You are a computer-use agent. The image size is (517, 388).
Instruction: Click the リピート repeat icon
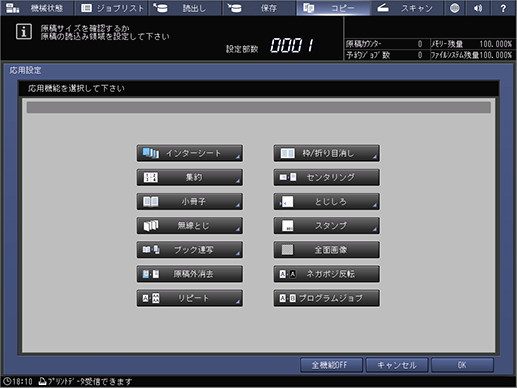[x=151, y=298]
